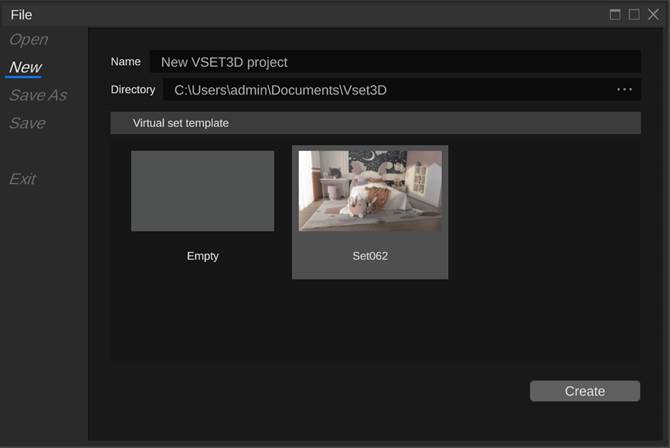Select the Set062 template thumbnail
Viewport: 670px width, 448px height.
tap(370, 191)
